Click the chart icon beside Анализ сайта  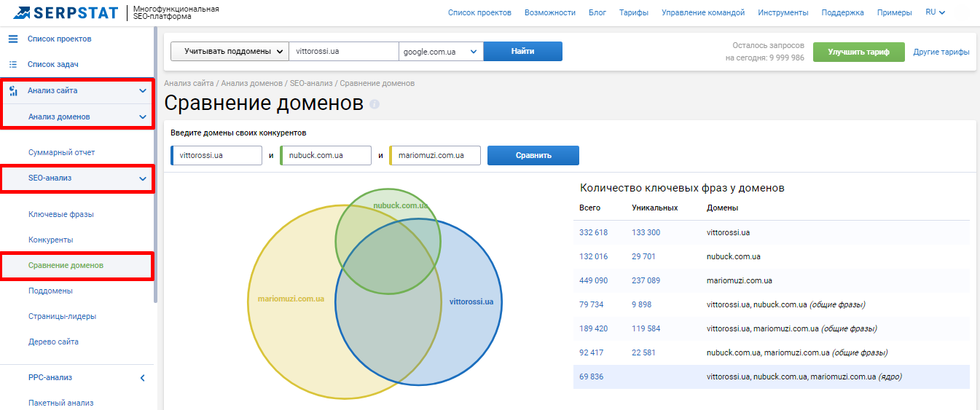pos(12,90)
